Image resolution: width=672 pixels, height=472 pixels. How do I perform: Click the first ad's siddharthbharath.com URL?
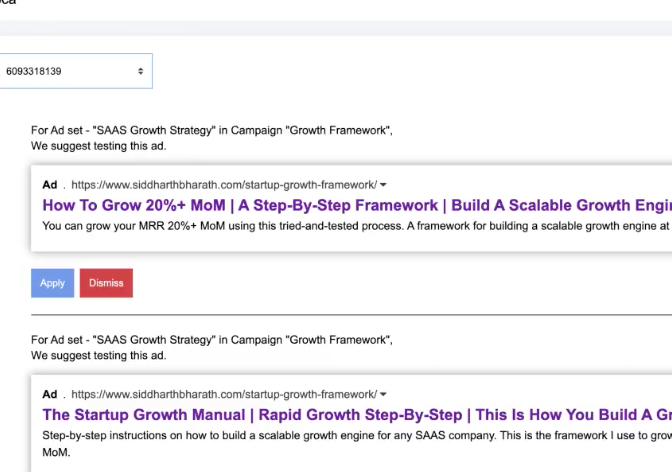pyautogui.click(x=223, y=185)
